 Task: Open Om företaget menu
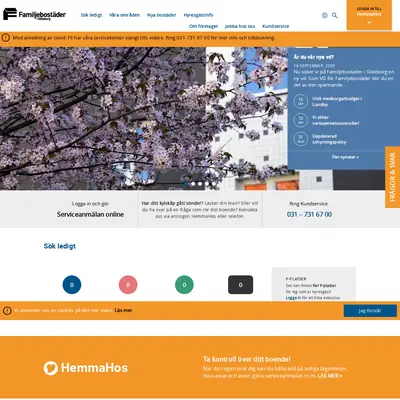203,26
